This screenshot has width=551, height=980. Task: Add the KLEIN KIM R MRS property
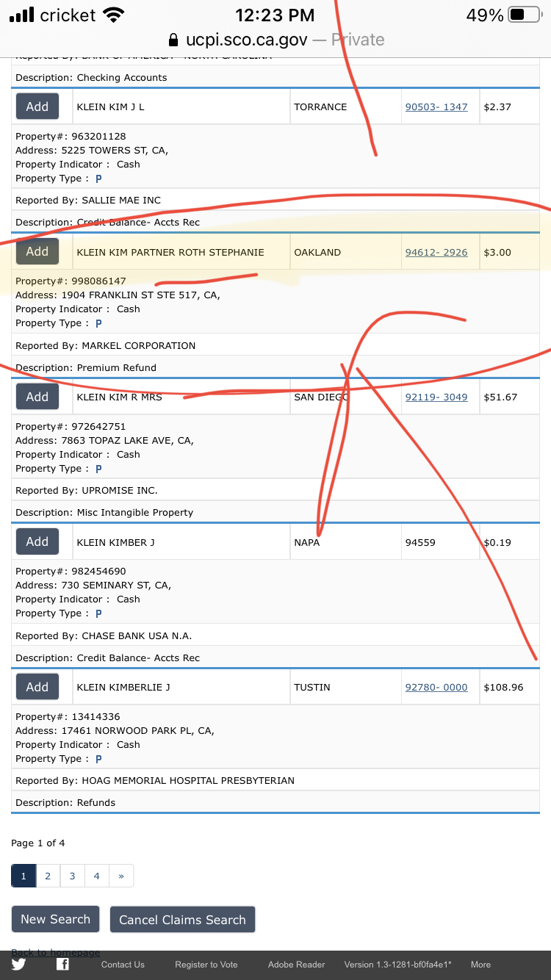tap(37, 397)
